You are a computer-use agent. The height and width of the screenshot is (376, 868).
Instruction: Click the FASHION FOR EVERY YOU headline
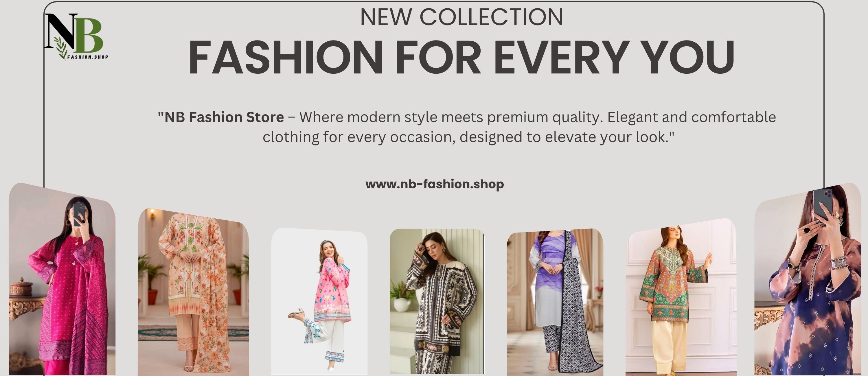point(461,57)
